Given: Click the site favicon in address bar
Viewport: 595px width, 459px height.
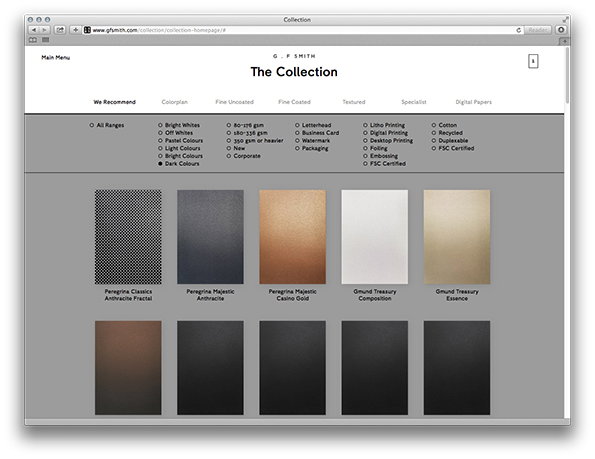Looking at the screenshot, I should (x=87, y=30).
